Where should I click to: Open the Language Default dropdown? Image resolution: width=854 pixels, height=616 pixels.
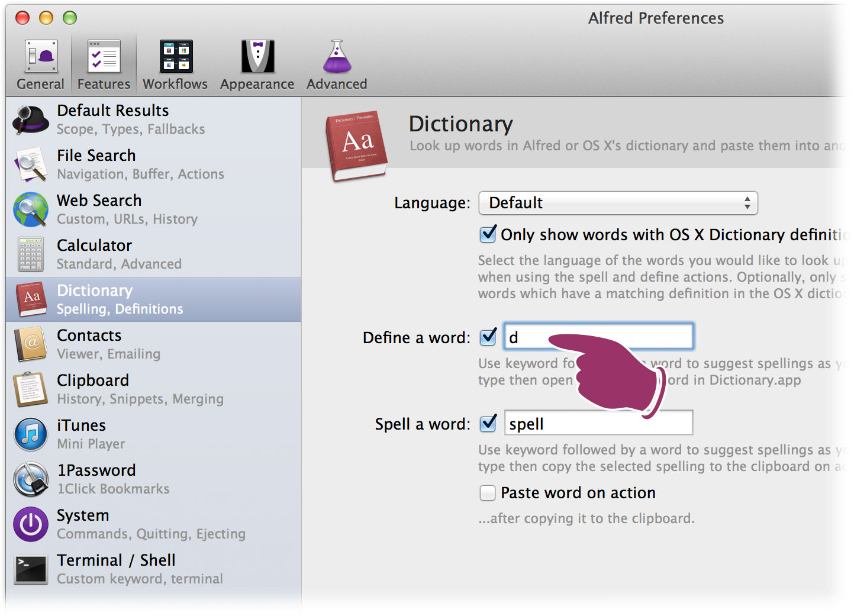pyautogui.click(x=618, y=203)
